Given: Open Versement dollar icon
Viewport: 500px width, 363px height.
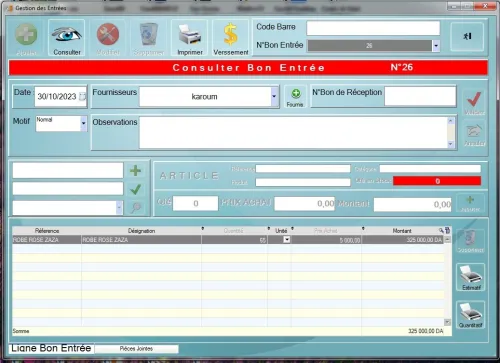Looking at the screenshot, I should [x=231, y=34].
